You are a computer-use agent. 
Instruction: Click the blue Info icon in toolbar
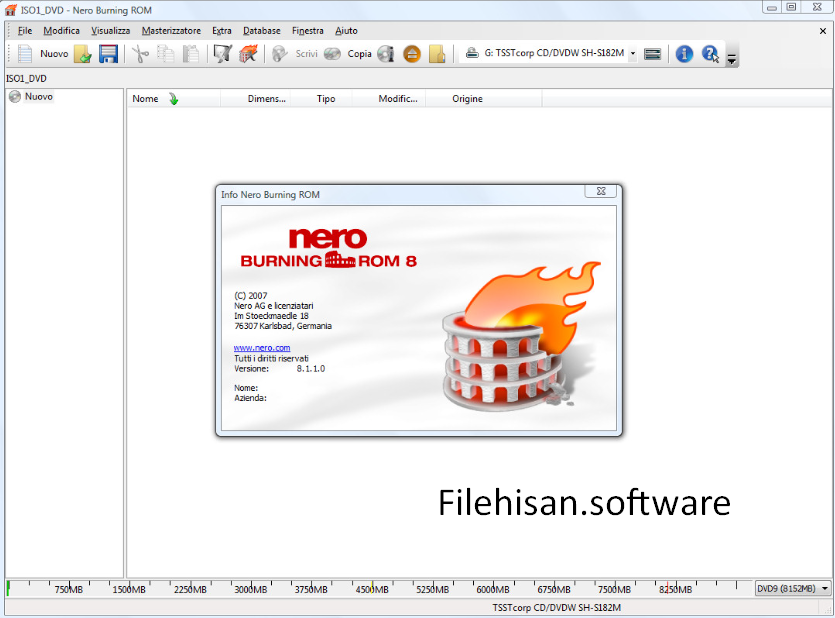684,54
